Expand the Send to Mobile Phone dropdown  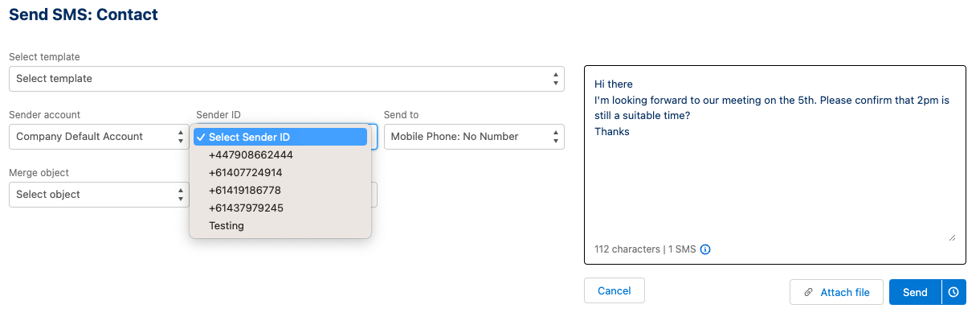474,137
